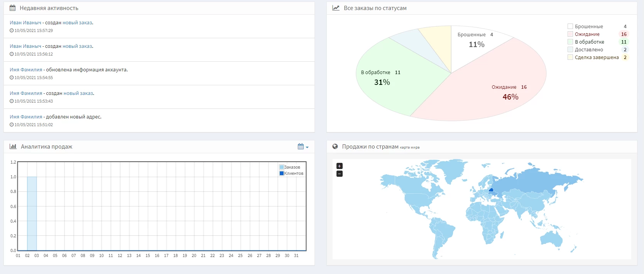Viewport: 644px width, 274px height.
Task: Toggle Доставлено legend checkbox
Action: (570, 49)
